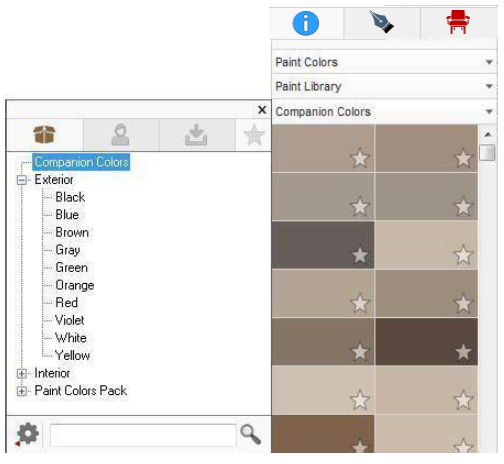Open the red chair furniture icon
Viewport: 504px width, 464px height.
(x=458, y=22)
